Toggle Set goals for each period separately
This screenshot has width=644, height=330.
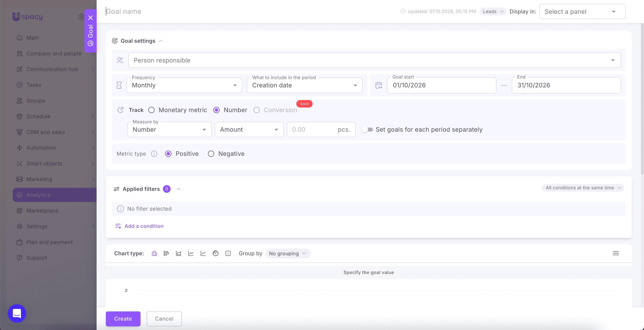point(367,130)
